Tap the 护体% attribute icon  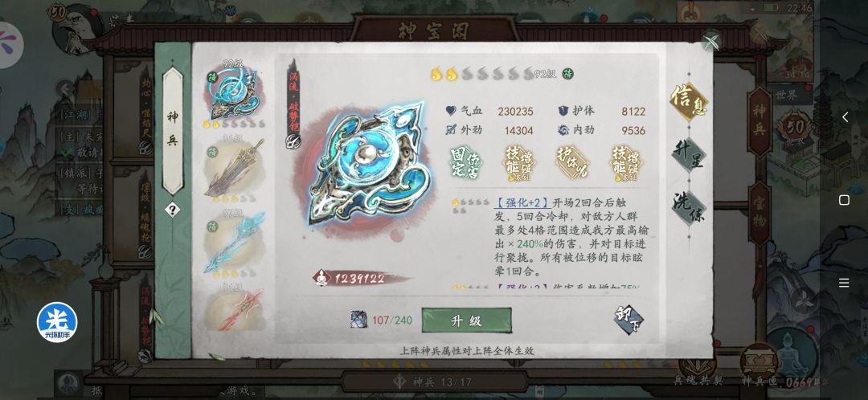573,162
